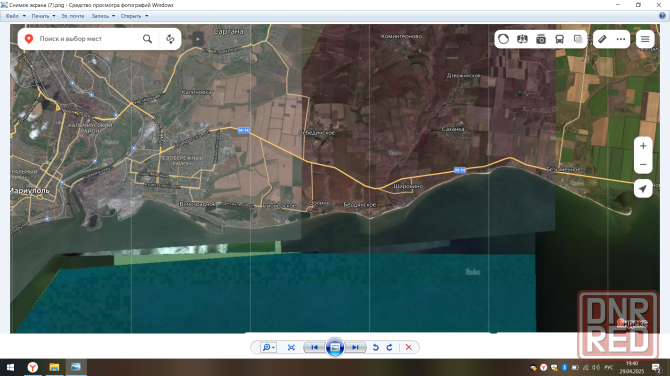Click the Photo Viewer taskbar icon
Screen dimensions: 670x376
click(76, 367)
